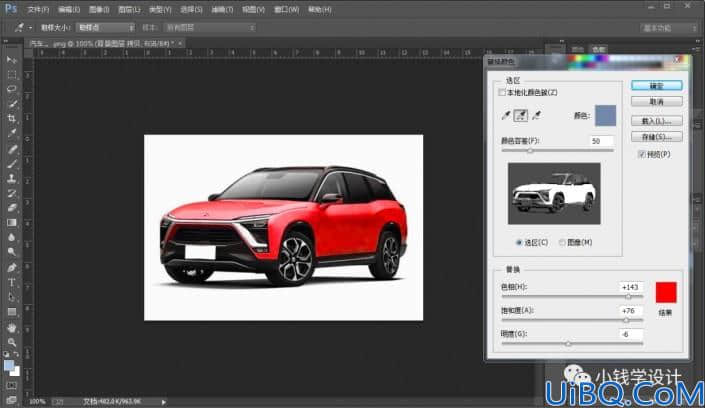The width and height of the screenshot is (705, 408).
Task: Open the 窗口(W) menu
Action: click(x=286, y=9)
